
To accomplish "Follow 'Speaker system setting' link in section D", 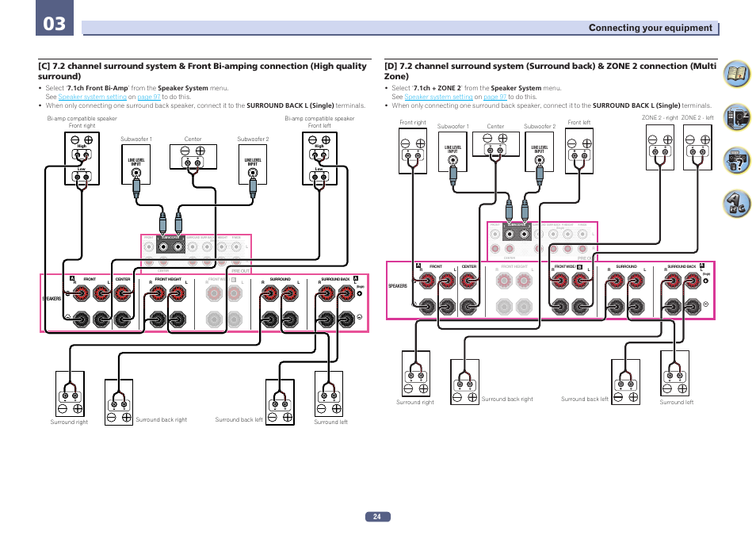I will [x=438, y=97].
